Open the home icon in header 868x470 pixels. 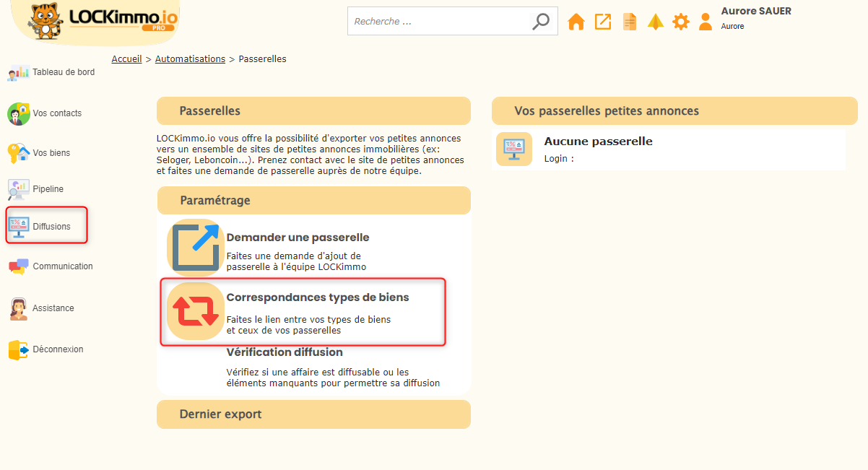576,22
